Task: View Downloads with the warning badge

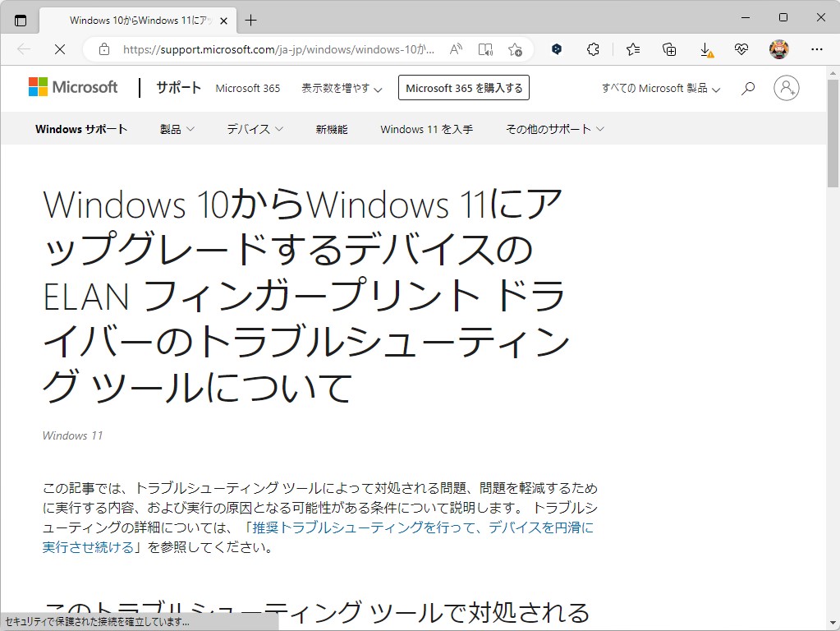Action: [x=707, y=49]
